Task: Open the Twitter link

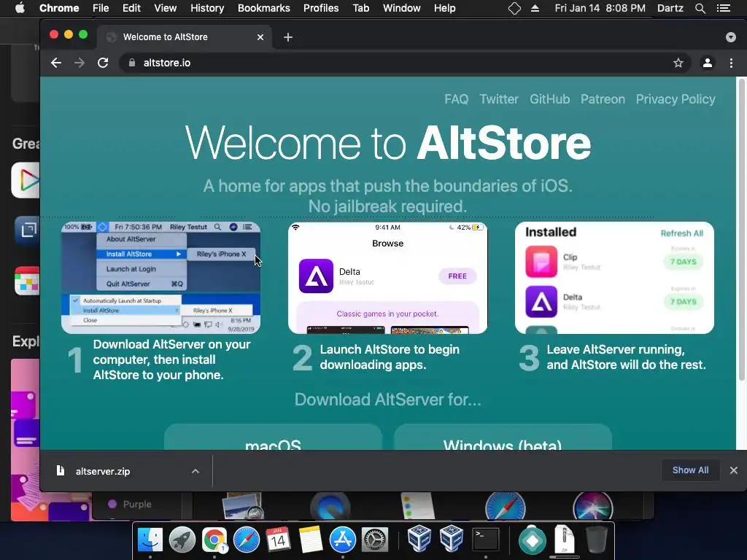Action: 499,99
